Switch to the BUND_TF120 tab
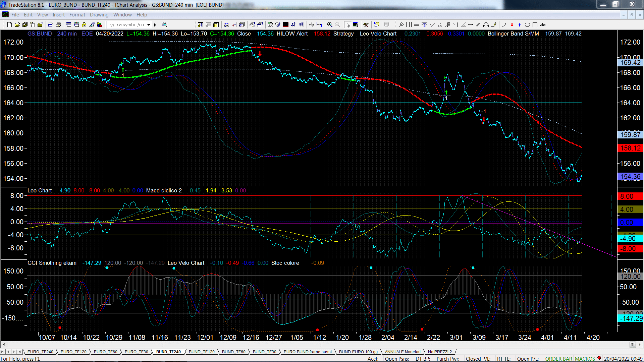 202,352
